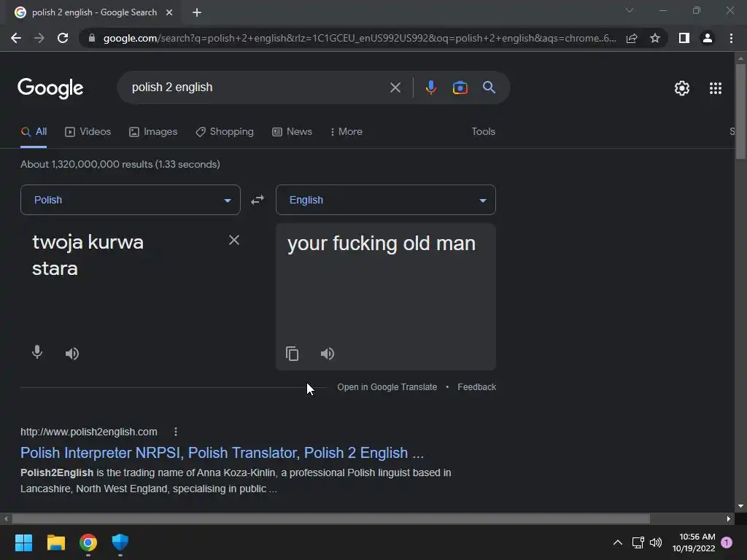This screenshot has height=560, width=747.
Task: Click in the Google search field
Action: point(258,87)
